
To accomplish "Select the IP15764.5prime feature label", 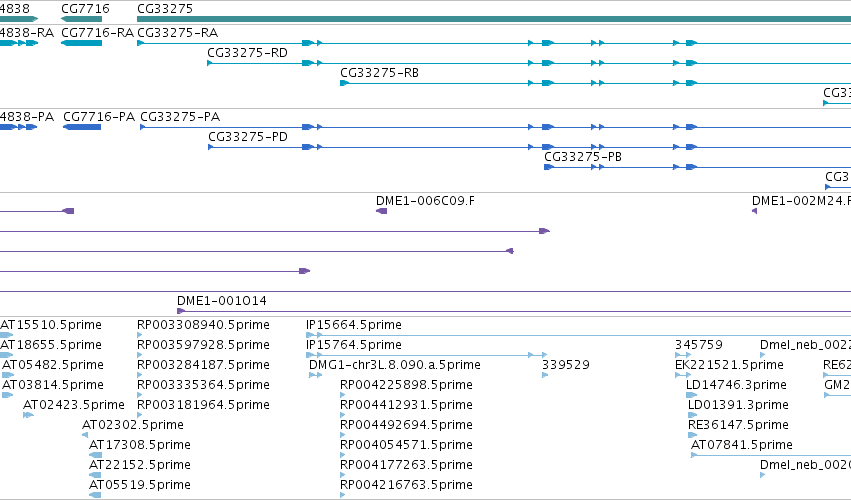I will 354,345.
